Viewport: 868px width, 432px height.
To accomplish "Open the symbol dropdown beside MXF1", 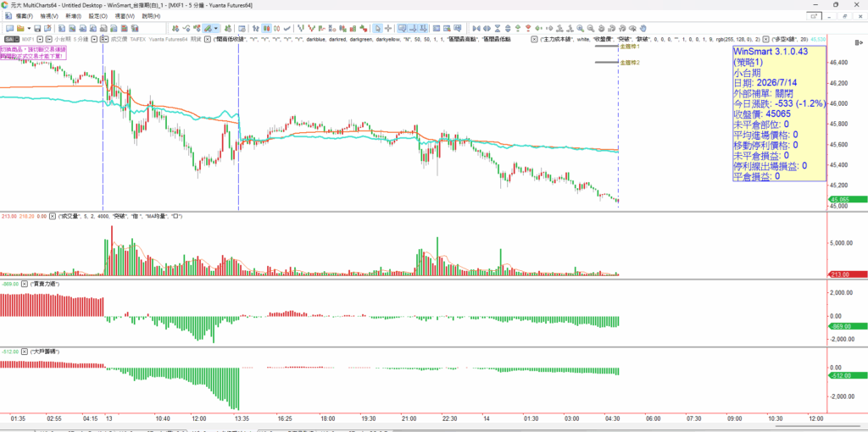I will (x=40, y=39).
